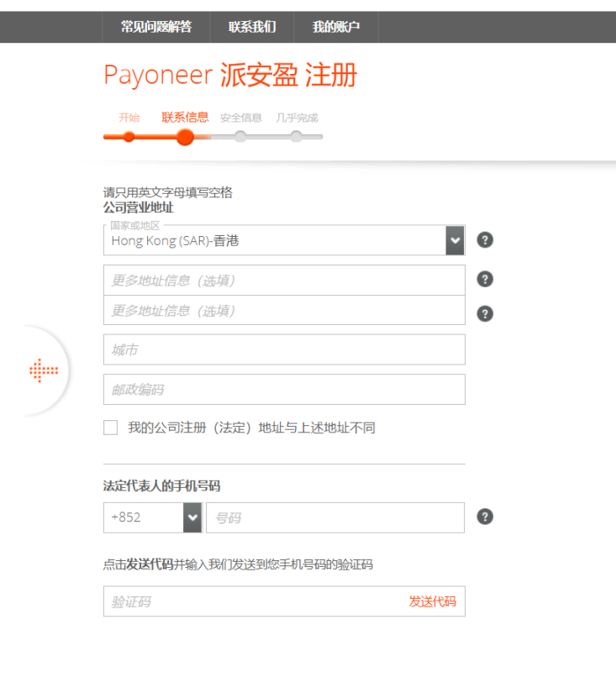Focus the 号码 phone number field
The height and width of the screenshot is (677, 616).
click(x=334, y=517)
